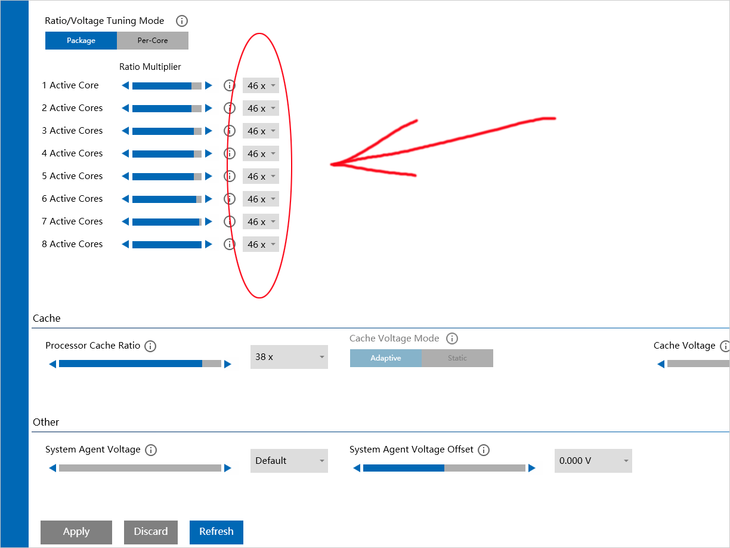Click info icon beside System Agent Voltage
730x548 pixels.
151,450
